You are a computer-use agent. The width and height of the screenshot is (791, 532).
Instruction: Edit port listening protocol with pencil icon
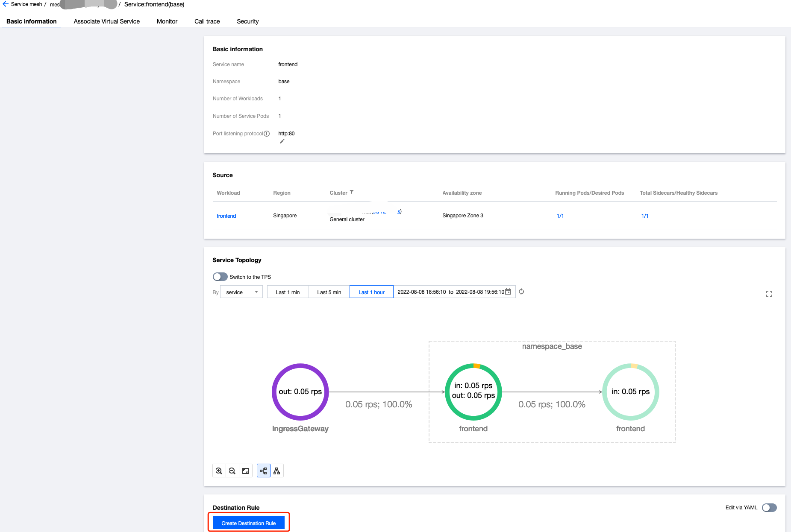[x=282, y=141]
